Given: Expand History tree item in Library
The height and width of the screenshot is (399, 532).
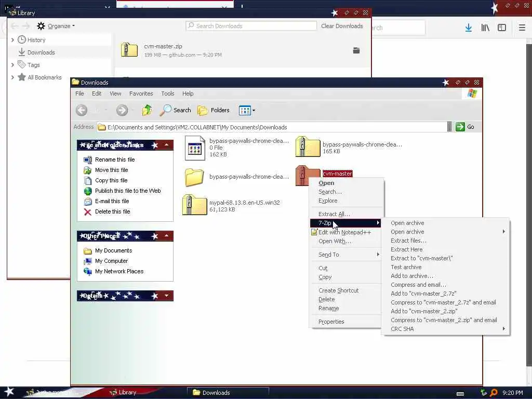Looking at the screenshot, I should pos(12,39).
